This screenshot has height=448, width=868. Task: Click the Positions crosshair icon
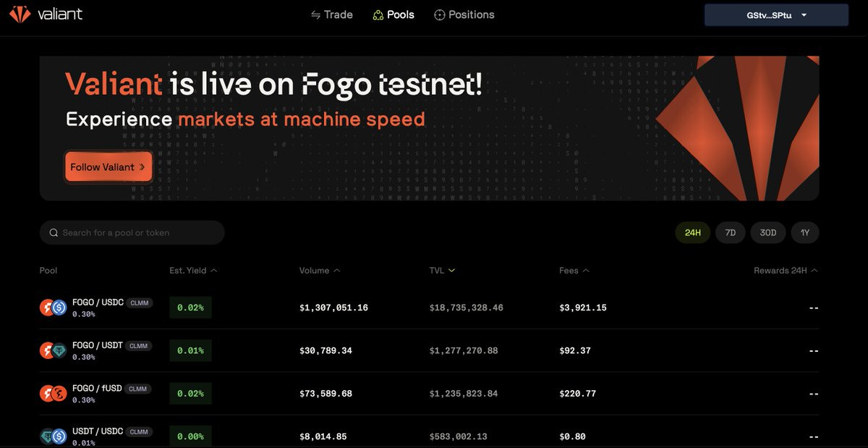439,15
